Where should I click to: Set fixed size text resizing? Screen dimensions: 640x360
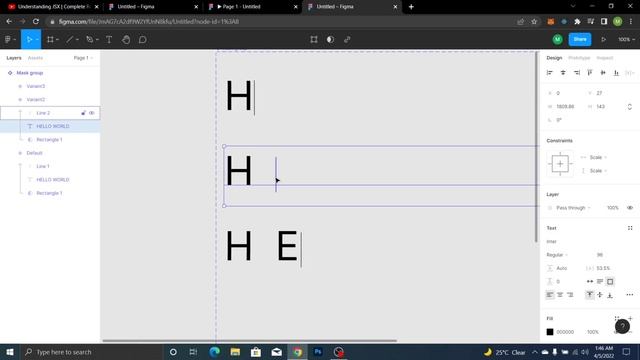pos(610,282)
